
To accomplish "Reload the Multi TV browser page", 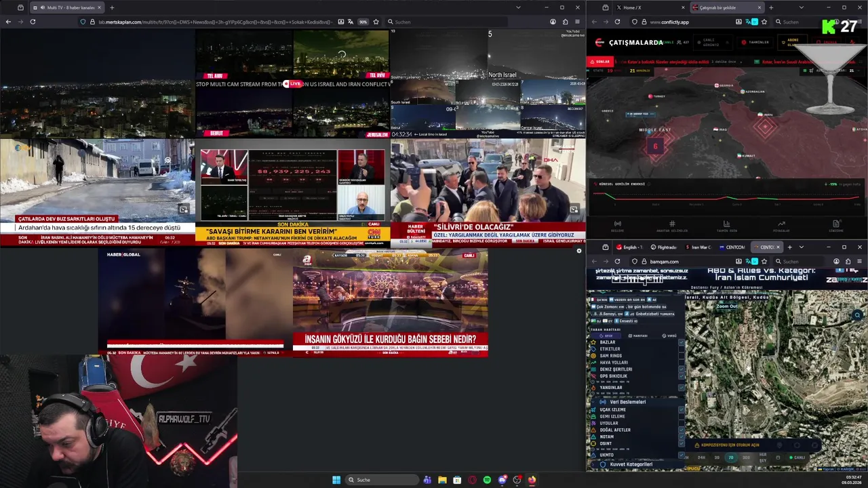I will pos(33,22).
